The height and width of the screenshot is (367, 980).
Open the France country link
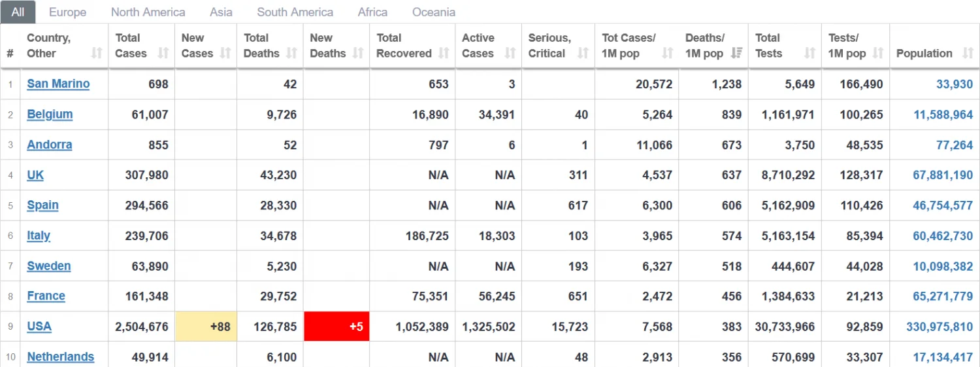click(46, 296)
